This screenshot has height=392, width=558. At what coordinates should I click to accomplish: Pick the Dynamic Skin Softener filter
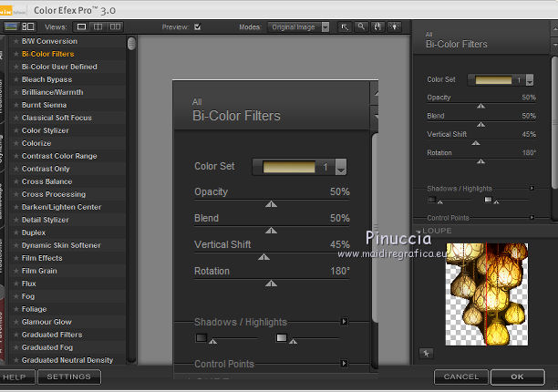tap(61, 245)
